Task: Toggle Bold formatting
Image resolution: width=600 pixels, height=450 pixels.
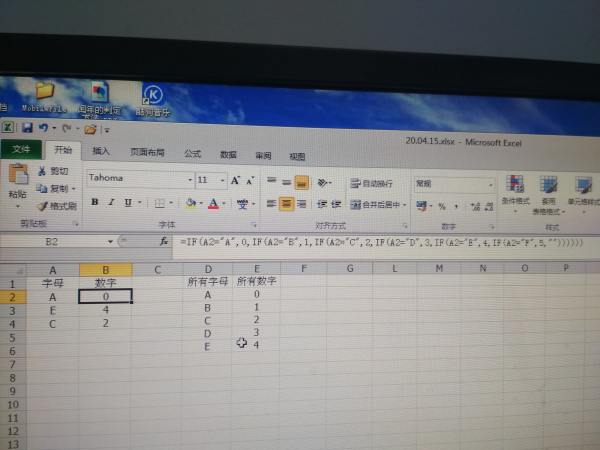Action: point(95,202)
